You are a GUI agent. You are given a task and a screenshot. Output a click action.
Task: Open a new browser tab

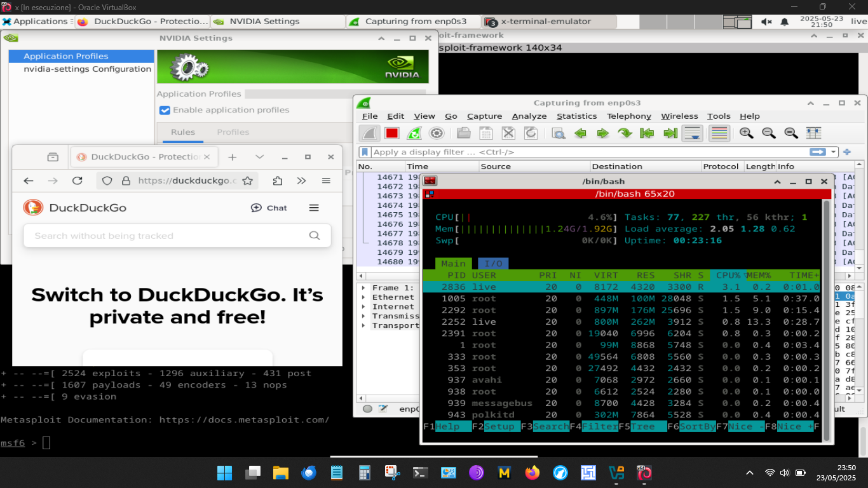(x=233, y=157)
